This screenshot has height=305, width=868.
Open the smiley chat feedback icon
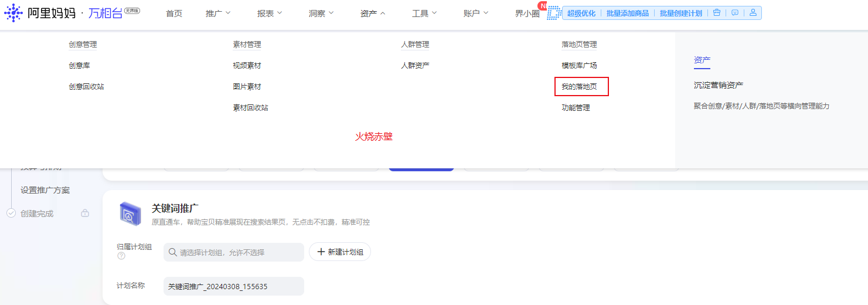pos(735,12)
